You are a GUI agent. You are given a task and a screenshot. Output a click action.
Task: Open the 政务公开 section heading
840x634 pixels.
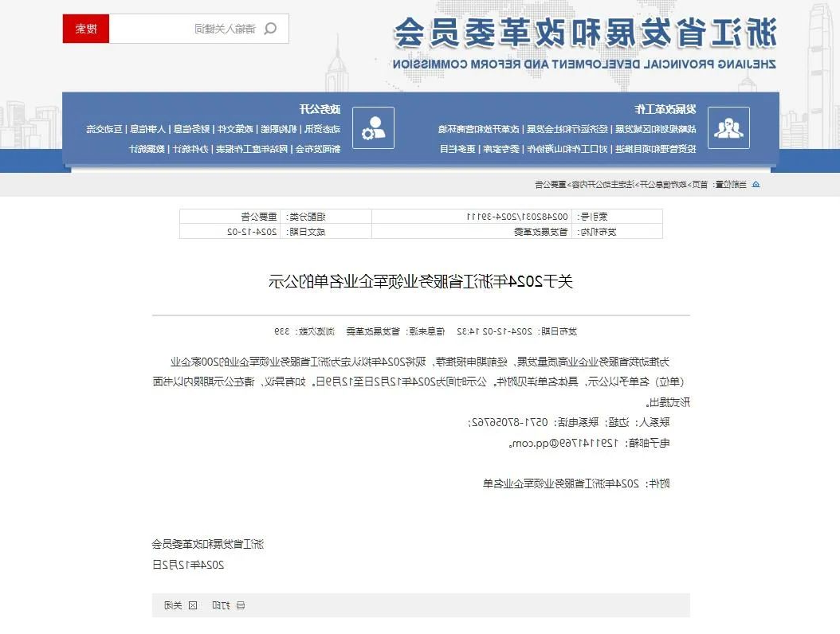tap(320, 109)
